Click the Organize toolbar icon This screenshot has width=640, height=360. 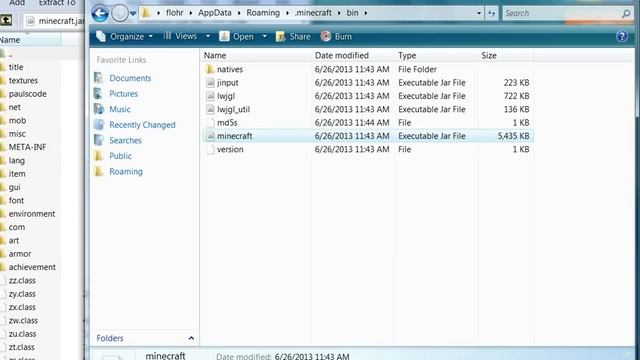click(x=101, y=36)
